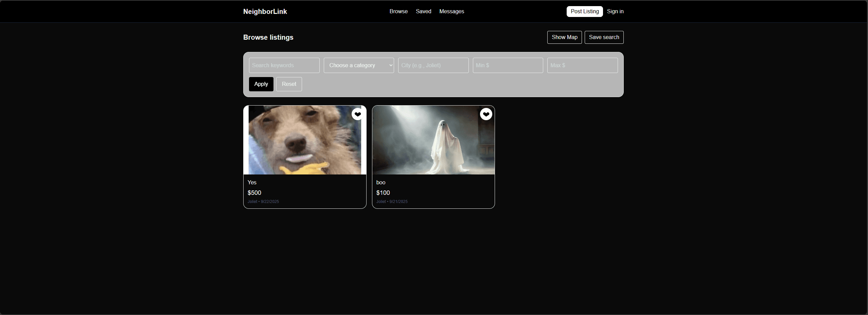The image size is (868, 315).
Task: Open Messages from the top navigation
Action: (451, 12)
